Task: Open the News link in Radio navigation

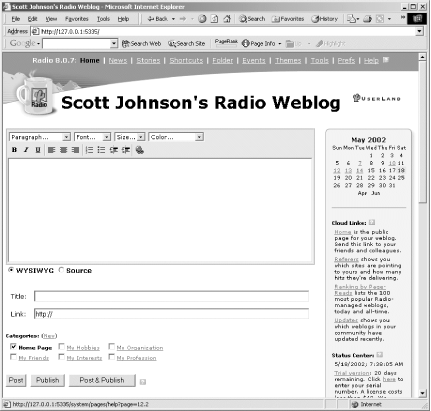Action: point(118,60)
